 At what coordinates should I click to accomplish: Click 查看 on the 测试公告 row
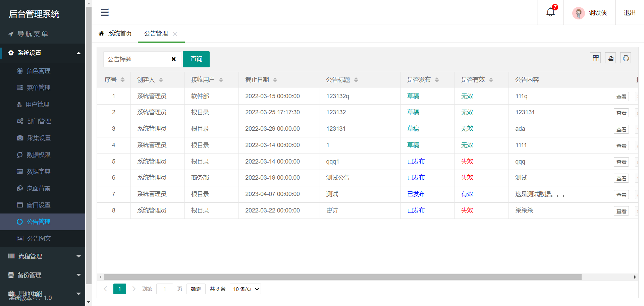[x=621, y=178]
